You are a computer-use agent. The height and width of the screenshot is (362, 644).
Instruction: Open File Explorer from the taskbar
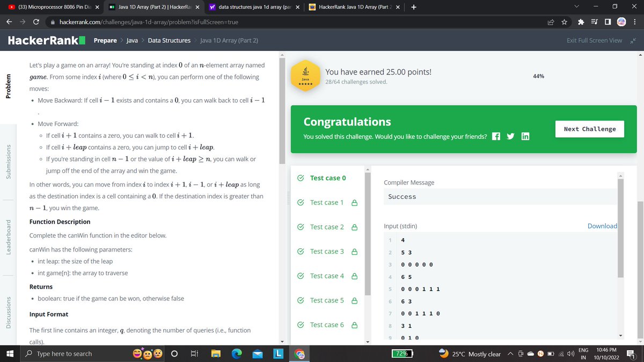click(216, 354)
